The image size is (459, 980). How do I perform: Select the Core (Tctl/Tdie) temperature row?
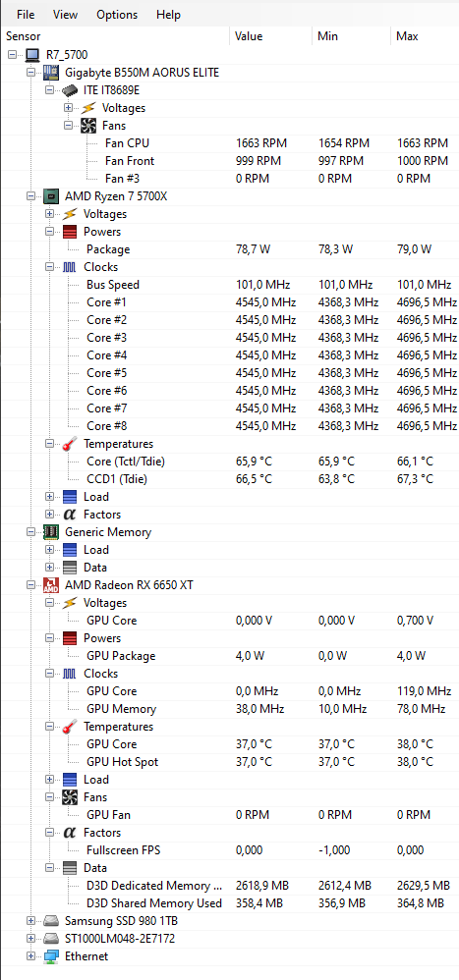(x=230, y=462)
